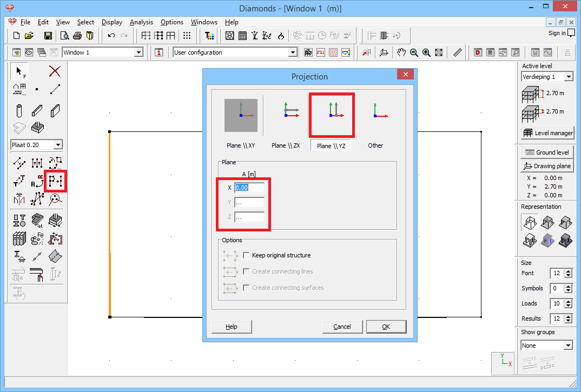Fit view with the zoom-extents icon
The height and width of the screenshot is (392, 581).
pos(439,52)
